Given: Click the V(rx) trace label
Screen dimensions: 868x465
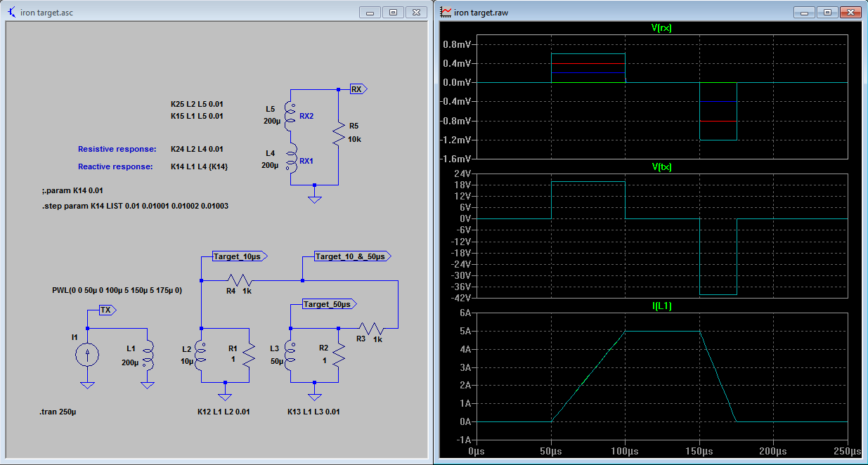Looking at the screenshot, I should click(662, 28).
